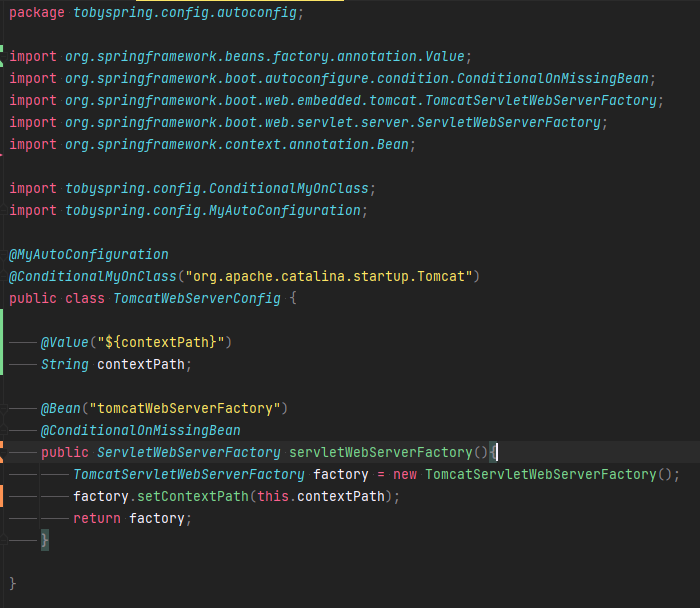Click the @ConditionalOnMissingBean annotation above method
The height and width of the screenshot is (608, 700).
tap(141, 430)
